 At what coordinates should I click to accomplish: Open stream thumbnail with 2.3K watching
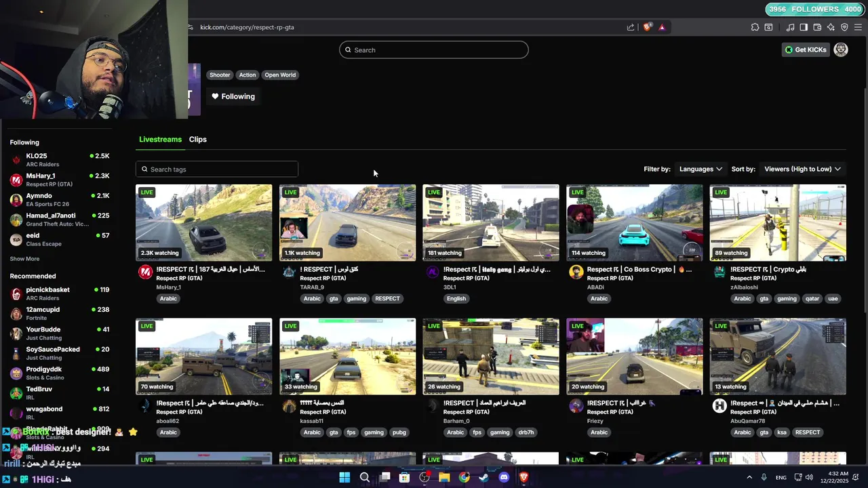point(203,222)
